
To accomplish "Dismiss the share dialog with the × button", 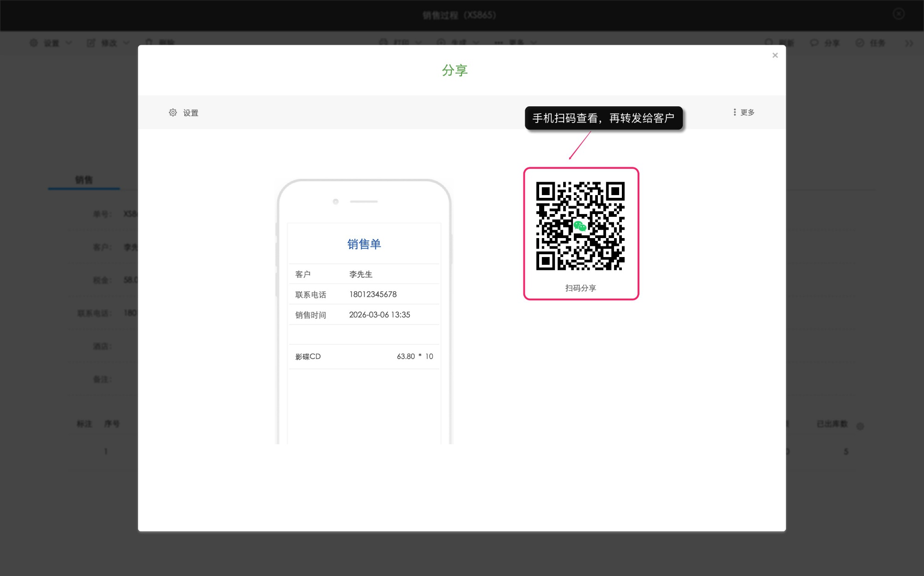I will tap(775, 55).
